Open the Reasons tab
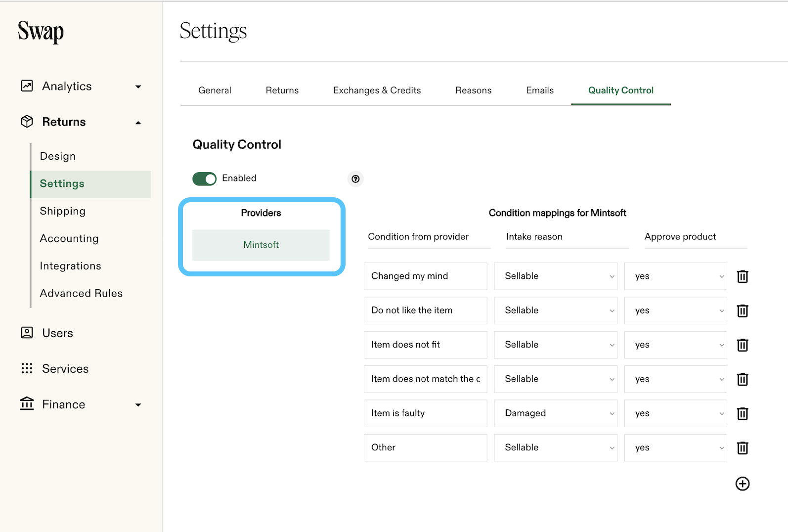The image size is (788, 532). click(474, 90)
